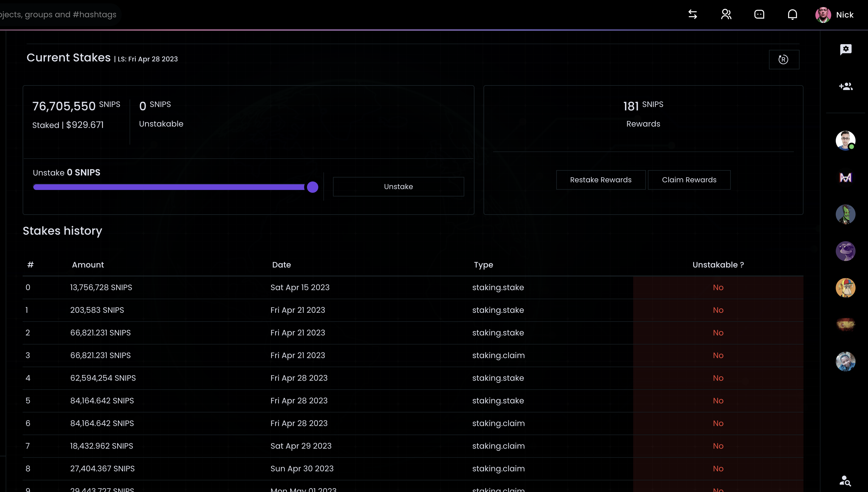
Task: Open contact avatar with online green dot
Action: click(x=845, y=141)
